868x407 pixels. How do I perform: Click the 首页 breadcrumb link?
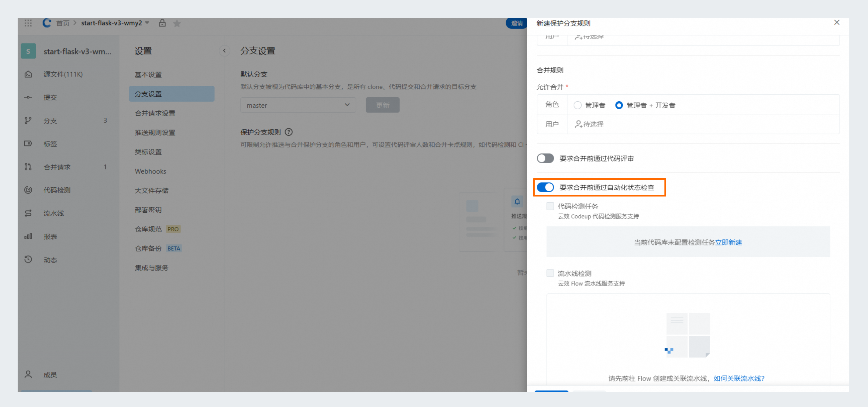click(x=63, y=23)
